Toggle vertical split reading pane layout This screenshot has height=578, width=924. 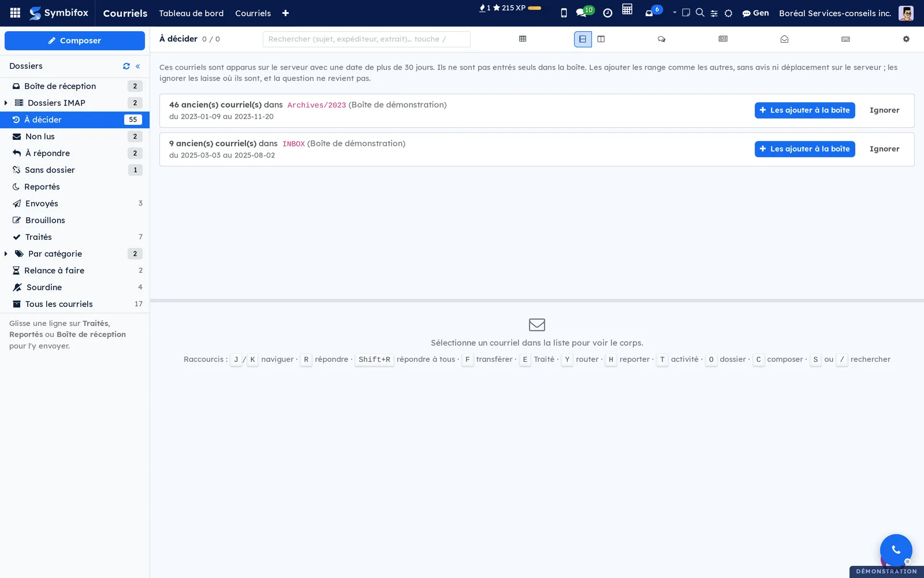[x=601, y=39]
